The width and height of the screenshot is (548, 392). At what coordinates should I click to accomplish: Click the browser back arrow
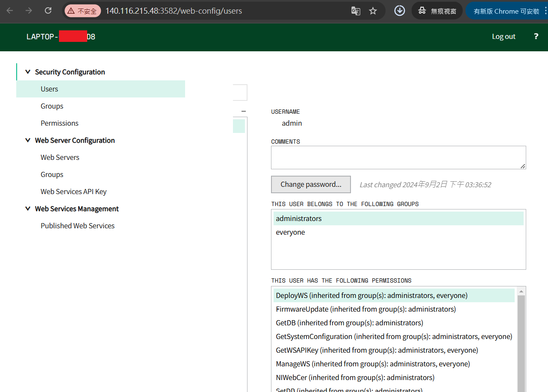[9, 11]
